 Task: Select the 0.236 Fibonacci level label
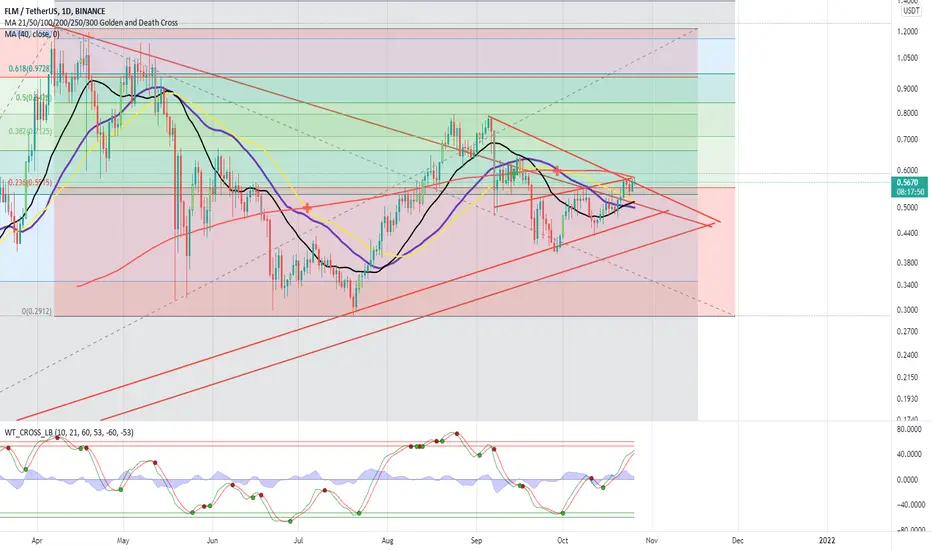coord(30,183)
